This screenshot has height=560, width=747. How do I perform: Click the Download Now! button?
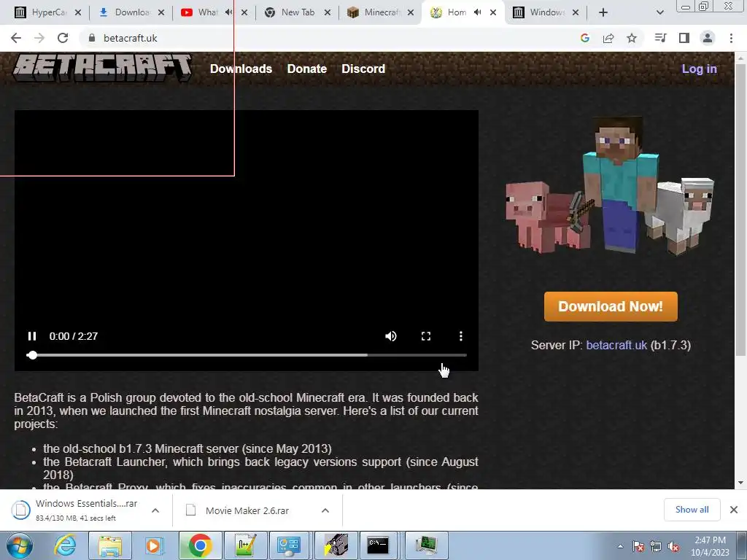tap(611, 306)
